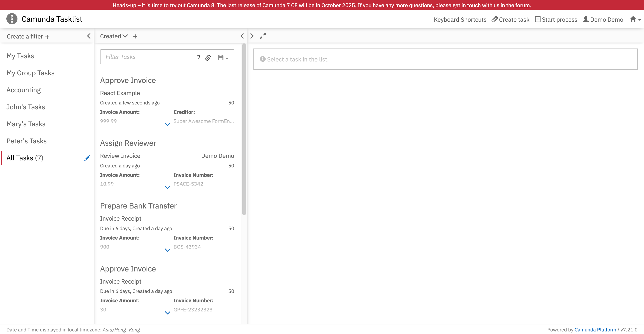Select the My Group Tasks filter
Image resolution: width=644 pixels, height=334 pixels.
pos(30,73)
